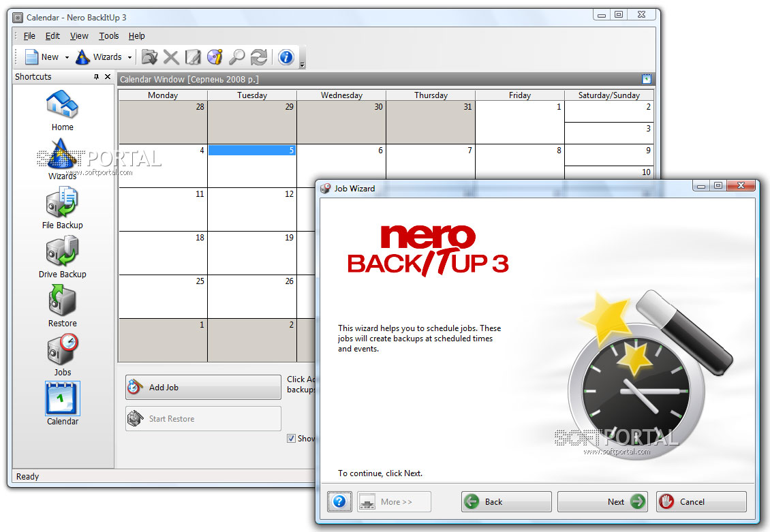Open the Help menu
The image size is (770, 532).
[136, 36]
